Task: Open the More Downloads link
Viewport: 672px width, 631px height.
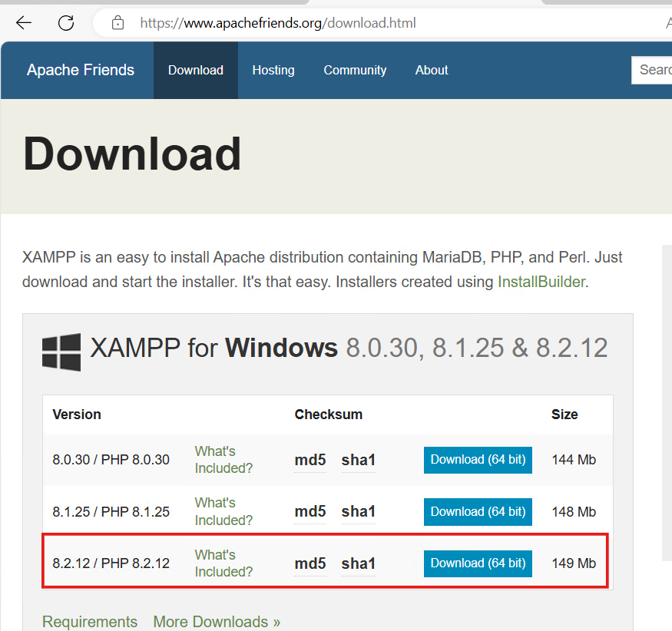Action: click(x=217, y=622)
